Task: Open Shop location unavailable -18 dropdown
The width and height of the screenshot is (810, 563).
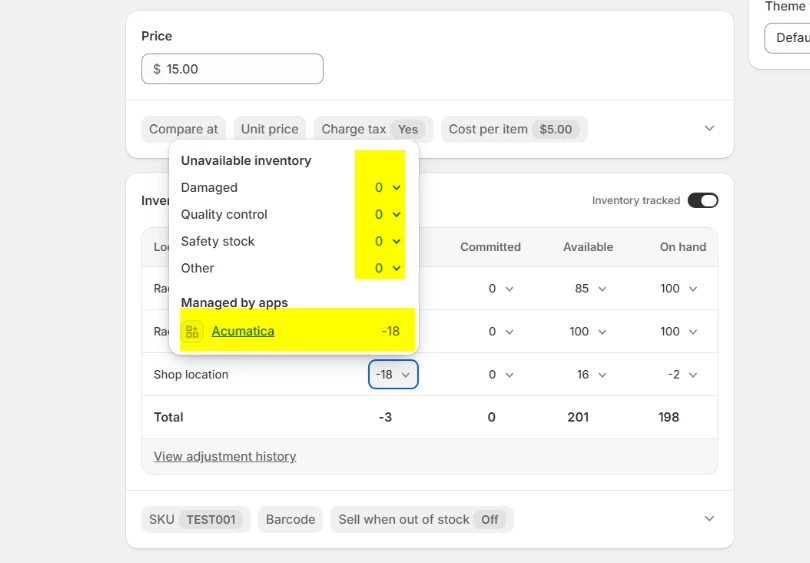Action: [393, 374]
